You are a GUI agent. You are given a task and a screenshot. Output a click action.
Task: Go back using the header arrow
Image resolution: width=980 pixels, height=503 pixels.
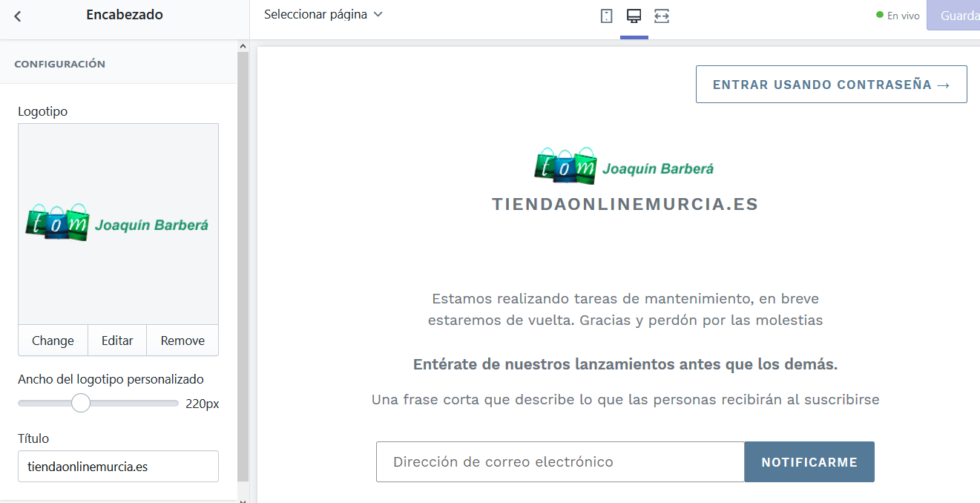(x=18, y=16)
